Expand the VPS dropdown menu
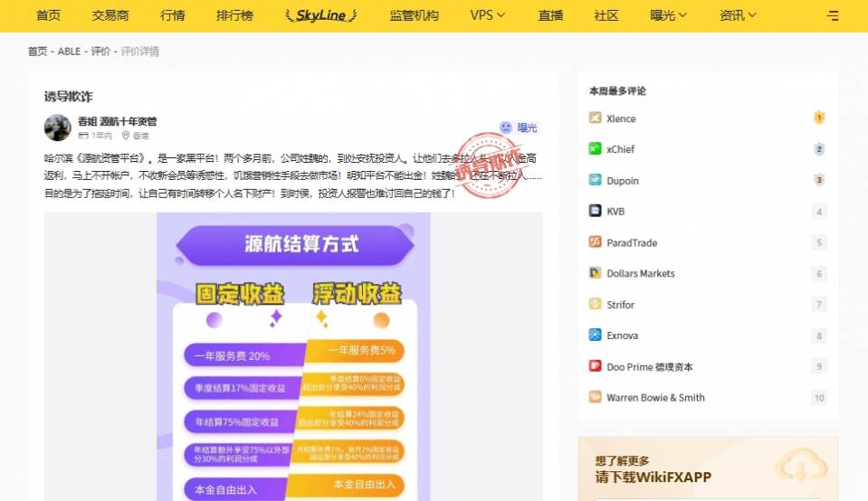 pyautogui.click(x=487, y=15)
